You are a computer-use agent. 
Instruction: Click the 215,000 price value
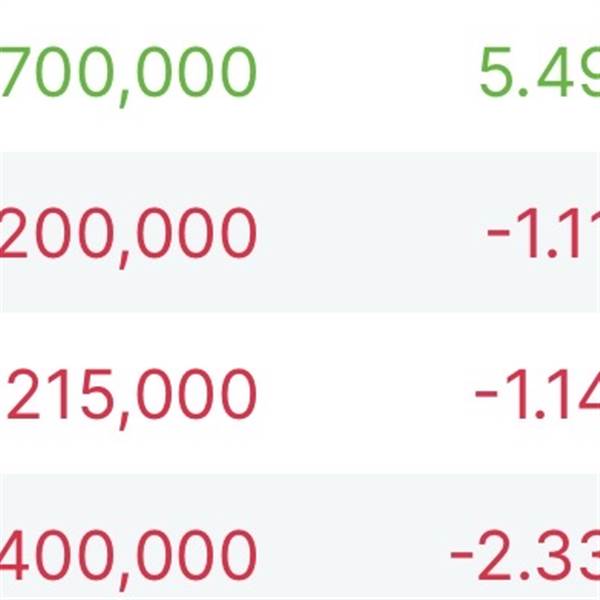131,394
